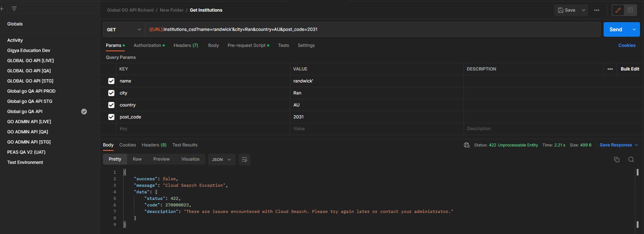
Task: Open the Send button dropdown arrow
Action: pos(634,29)
